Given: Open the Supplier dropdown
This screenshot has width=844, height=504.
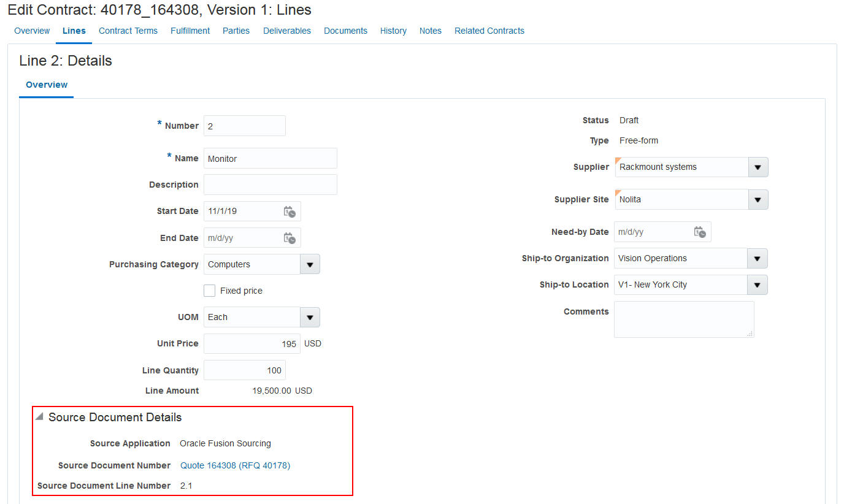Looking at the screenshot, I should 758,167.
